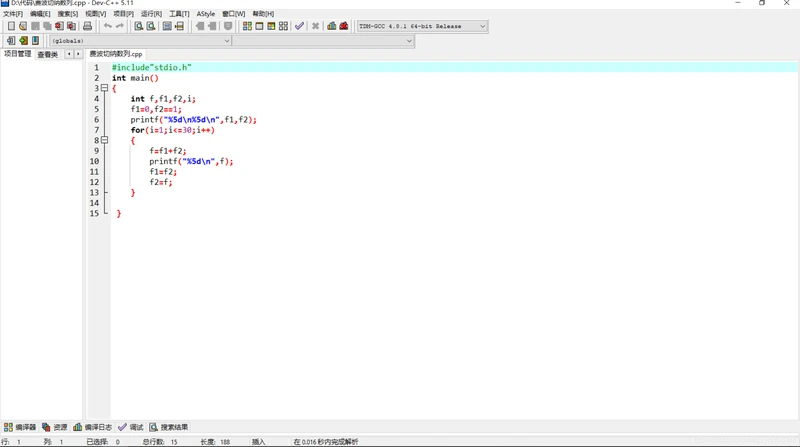Image resolution: width=800 pixels, height=447 pixels.
Task: Open the 调试 bottom tab
Action: (131, 427)
